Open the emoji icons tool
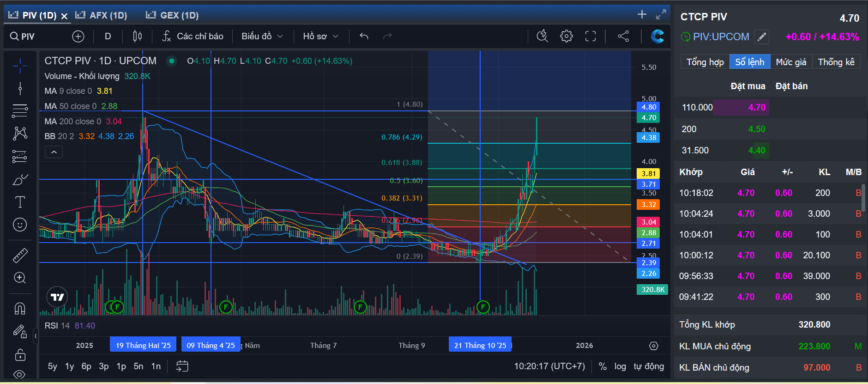This screenshot has height=384, width=868. 20,225
